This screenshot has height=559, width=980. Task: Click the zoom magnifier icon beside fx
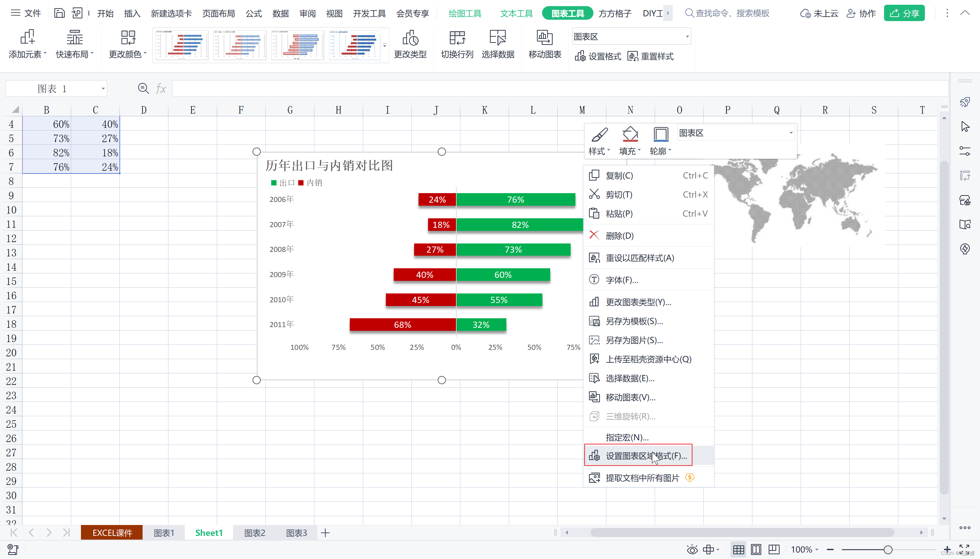143,89
